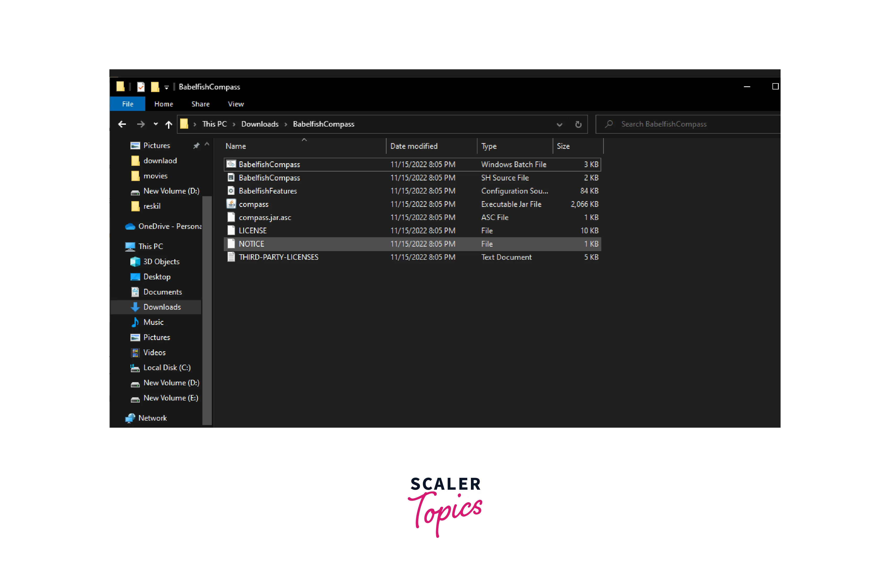The image size is (890, 588).
Task: Sort files by Date modified column
Action: (414, 146)
